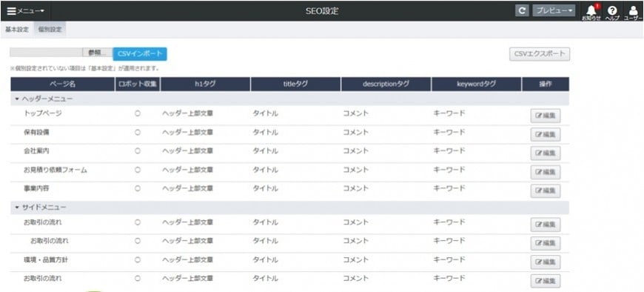This screenshot has width=644, height=292.
Task: Open the お知らせ notification bell
Action: (x=591, y=13)
